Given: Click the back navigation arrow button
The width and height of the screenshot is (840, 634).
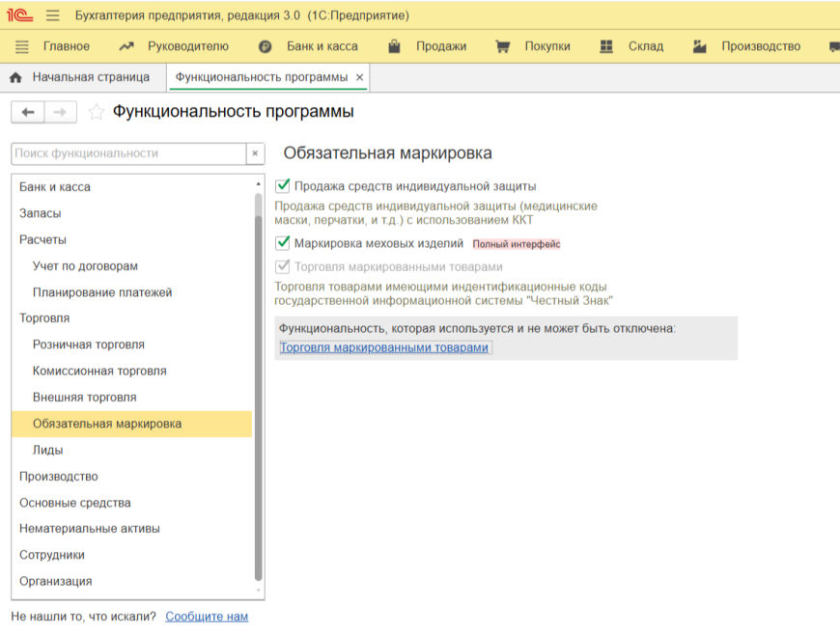Looking at the screenshot, I should click(x=27, y=113).
